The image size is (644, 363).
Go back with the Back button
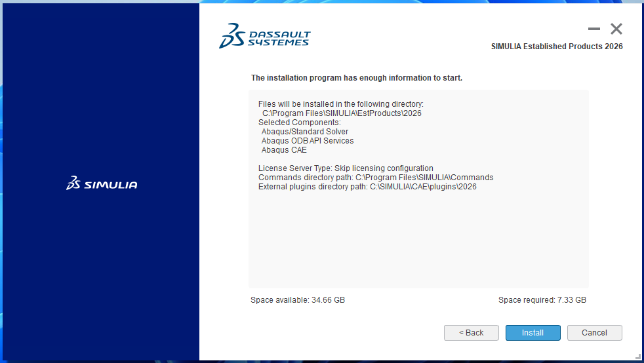coord(471,333)
